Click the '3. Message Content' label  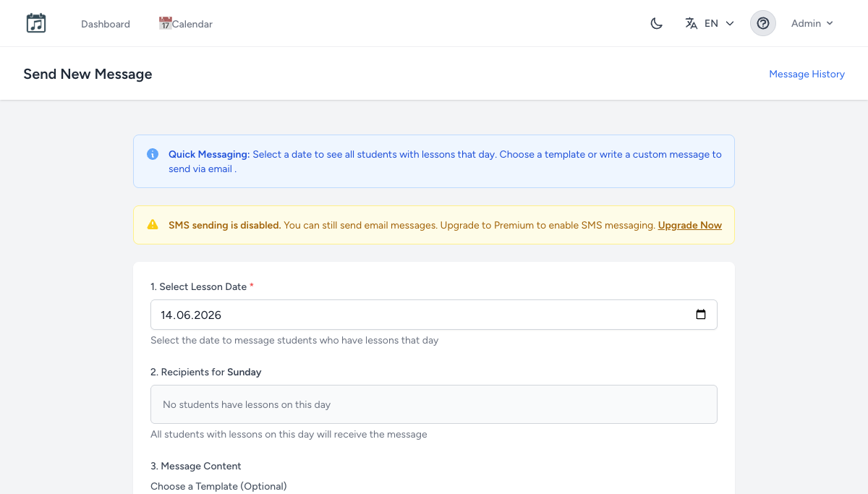point(196,466)
